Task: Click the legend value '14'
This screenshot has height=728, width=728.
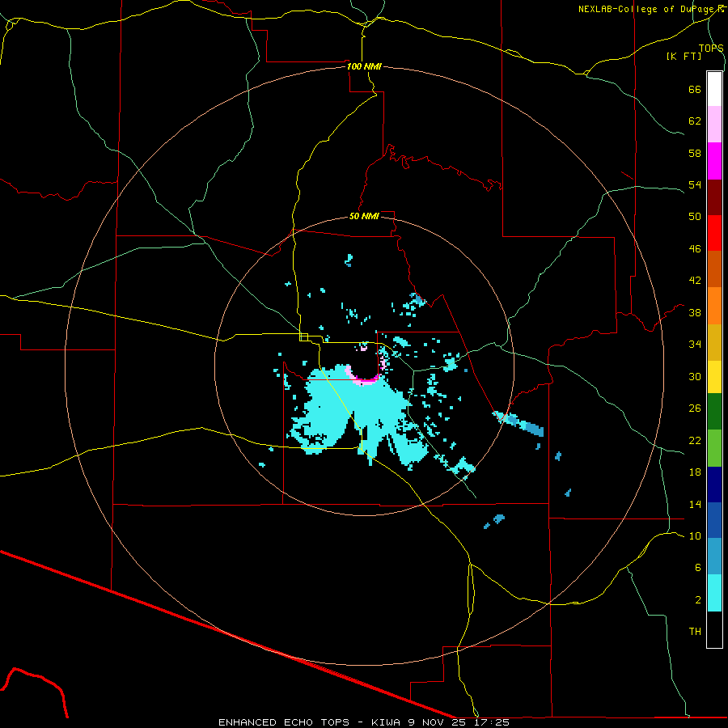Action: pyautogui.click(x=695, y=504)
